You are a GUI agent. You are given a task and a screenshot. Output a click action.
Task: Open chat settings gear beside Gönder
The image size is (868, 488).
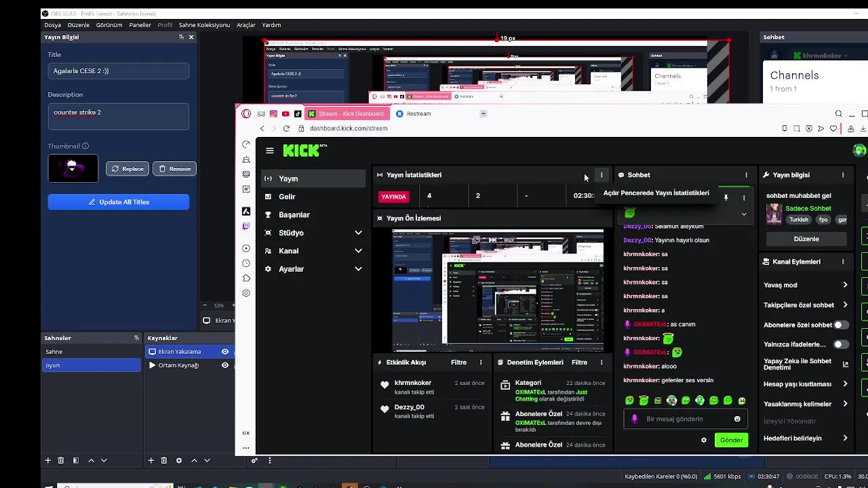(x=704, y=440)
